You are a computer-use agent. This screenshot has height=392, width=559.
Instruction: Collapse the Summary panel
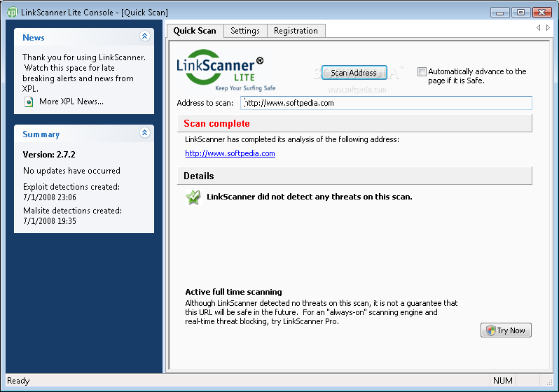click(144, 132)
